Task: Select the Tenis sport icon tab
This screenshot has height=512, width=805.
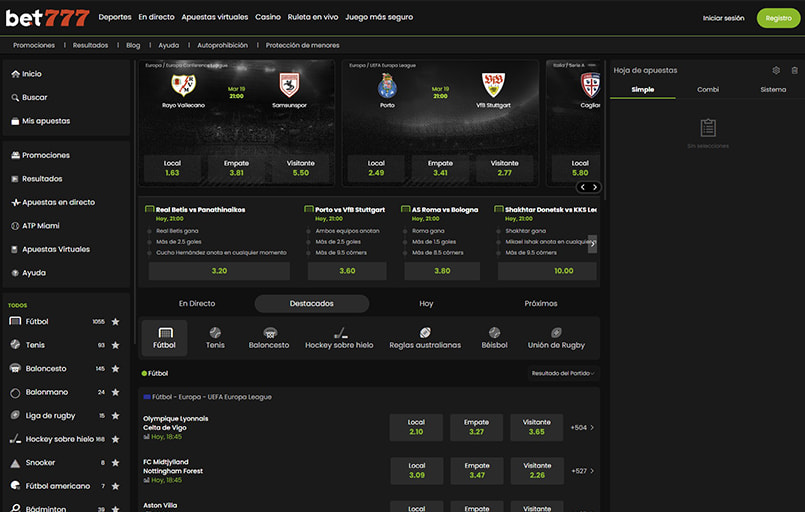Action: pos(215,337)
